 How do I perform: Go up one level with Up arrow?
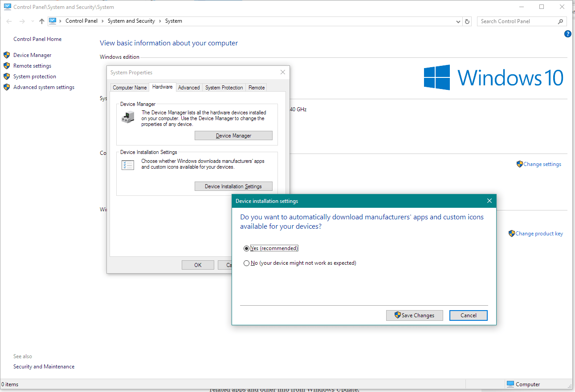(x=42, y=21)
